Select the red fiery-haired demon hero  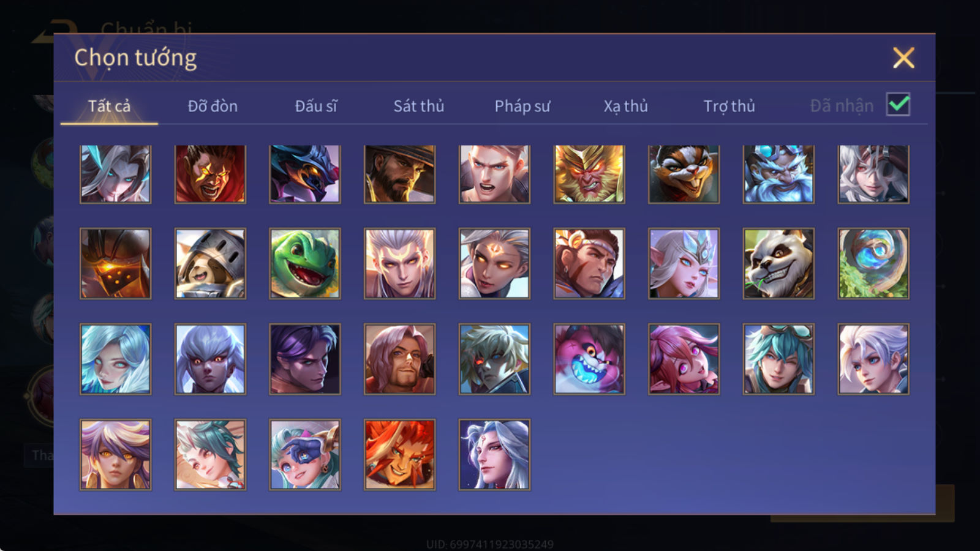(399, 454)
